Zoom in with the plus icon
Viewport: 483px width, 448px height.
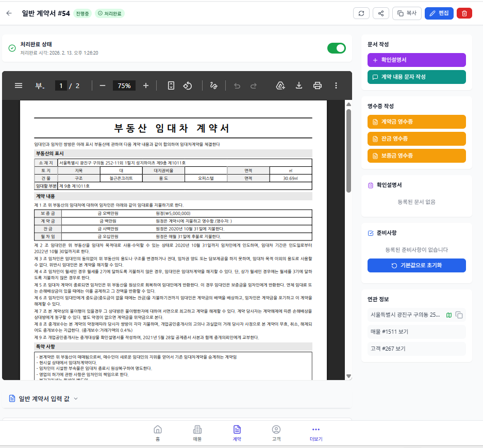tap(145, 85)
